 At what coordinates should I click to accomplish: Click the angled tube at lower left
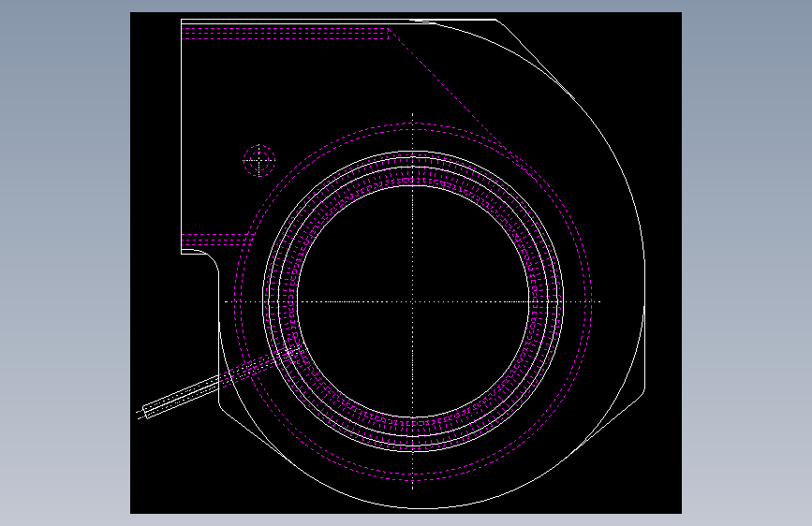pyautogui.click(x=220, y=383)
